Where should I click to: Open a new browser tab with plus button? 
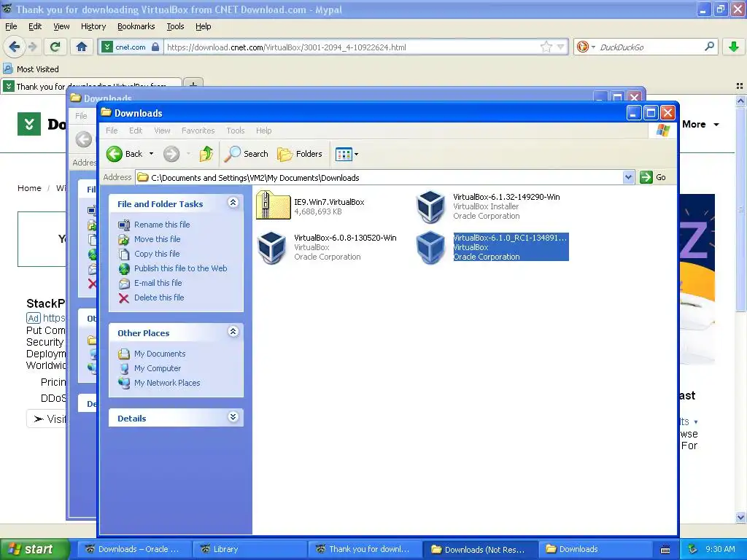[193, 85]
